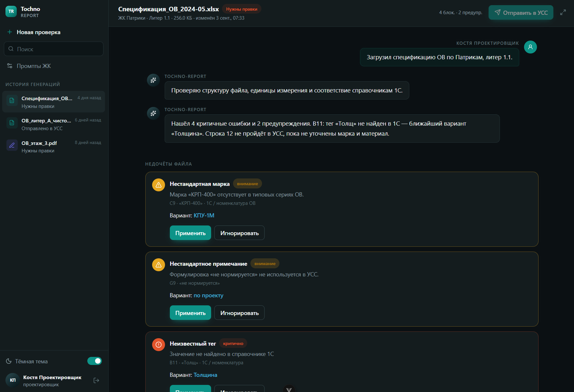574x392 pixels.
Task: Click the magnifier icon in the search field
Action: point(11,49)
